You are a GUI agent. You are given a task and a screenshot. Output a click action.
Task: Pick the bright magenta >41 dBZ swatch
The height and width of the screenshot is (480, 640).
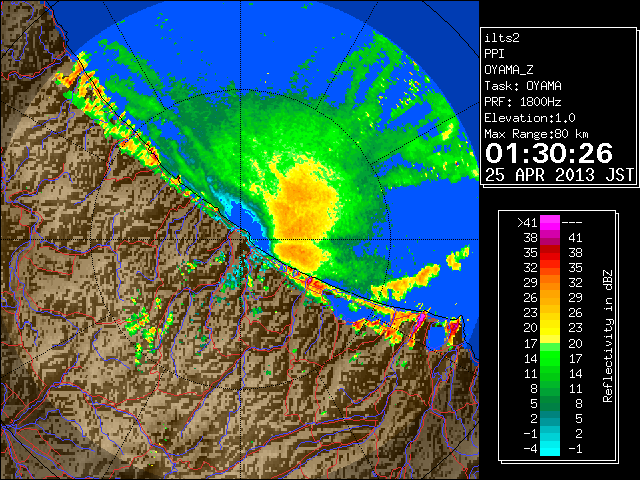coord(550,223)
